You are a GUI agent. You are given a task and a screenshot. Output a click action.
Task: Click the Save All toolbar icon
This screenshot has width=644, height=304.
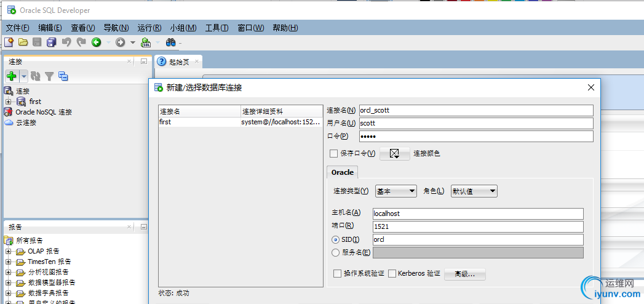[51, 42]
